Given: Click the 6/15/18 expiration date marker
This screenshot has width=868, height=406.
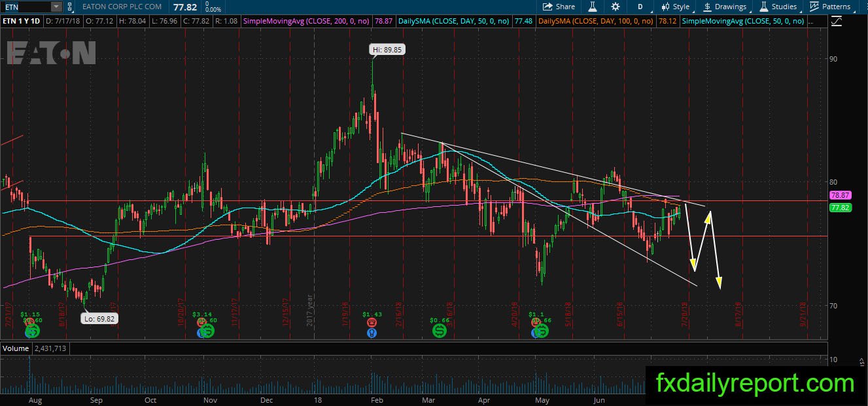Looking at the screenshot, I should click(619, 314).
